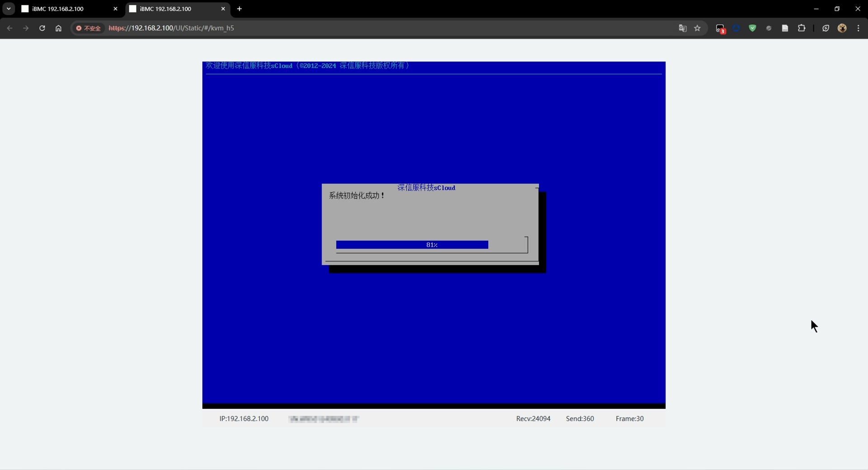Show the not secure site info badge

89,28
